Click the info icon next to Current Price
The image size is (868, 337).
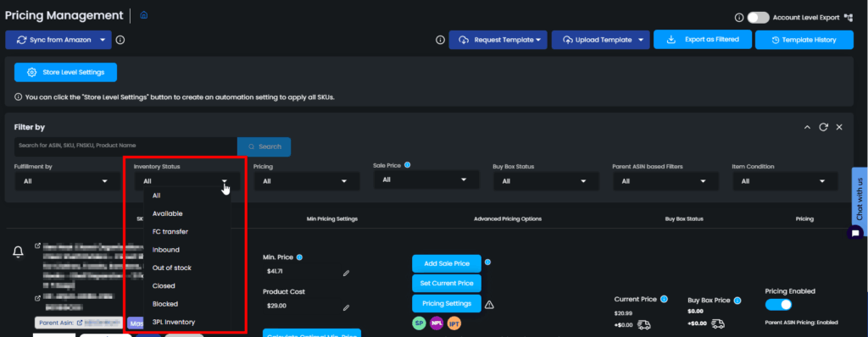(664, 300)
